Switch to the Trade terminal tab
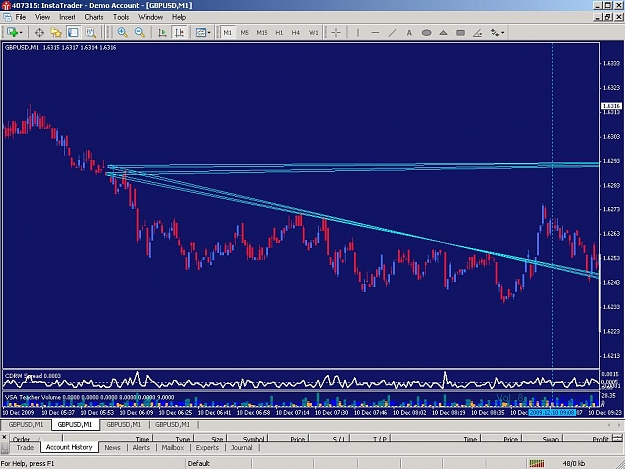This screenshot has width=625, height=469. (25, 447)
